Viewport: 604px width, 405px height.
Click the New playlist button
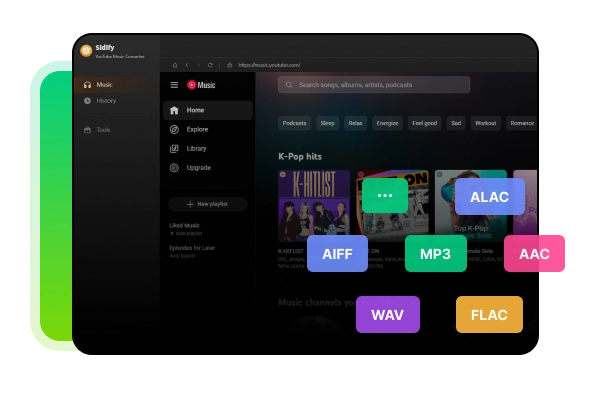[207, 203]
